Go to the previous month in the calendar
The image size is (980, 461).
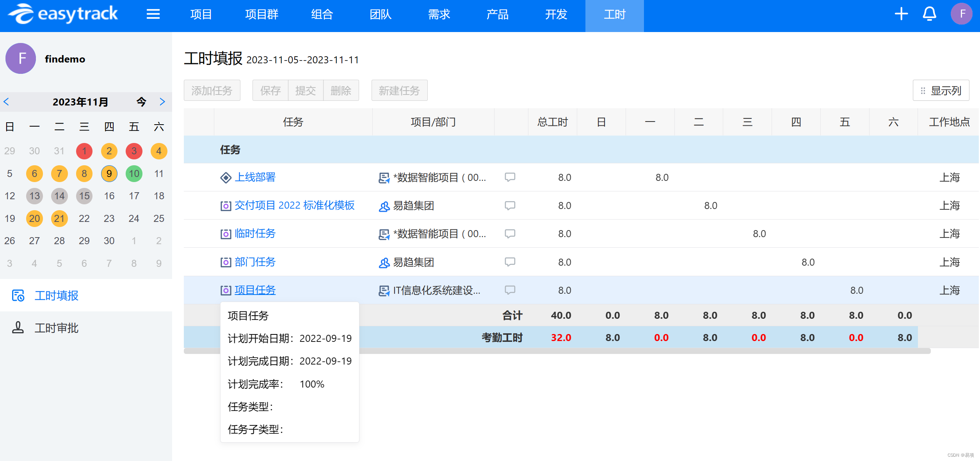[x=6, y=102]
